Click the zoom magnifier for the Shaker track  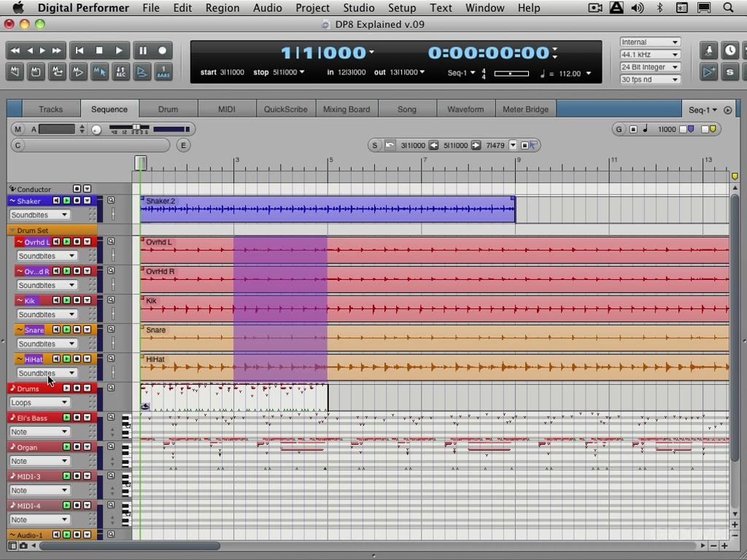pos(111,201)
